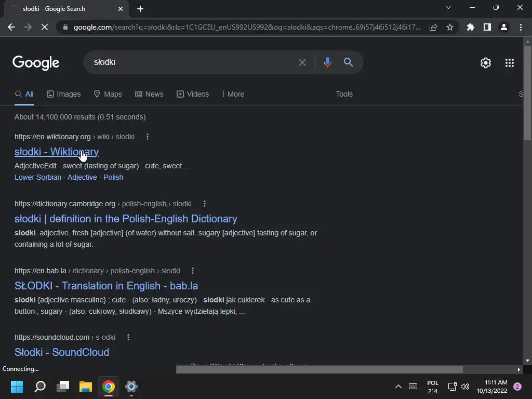This screenshot has width=532, height=399.
Task: Open the volume tray icon
Action: tap(465, 387)
